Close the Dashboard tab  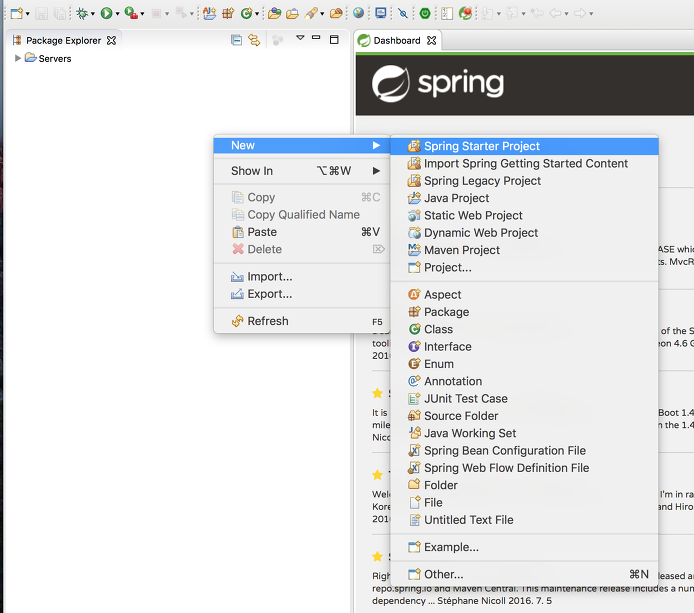coord(431,40)
